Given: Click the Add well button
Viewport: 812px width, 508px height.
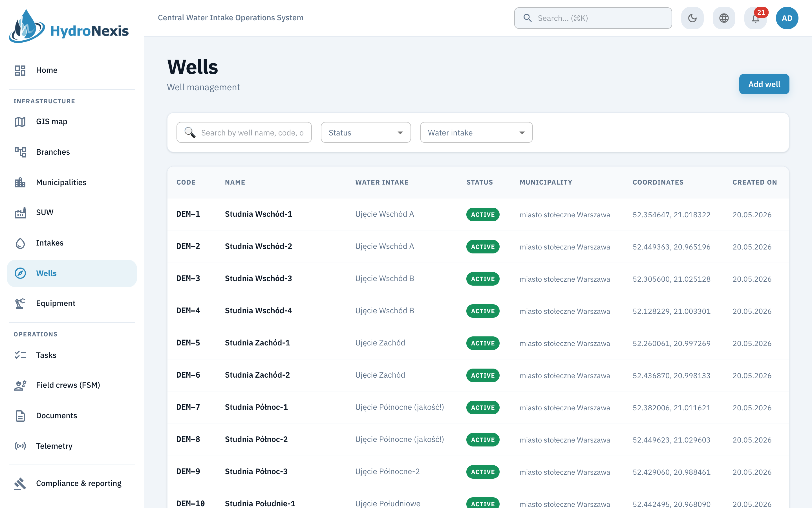Looking at the screenshot, I should pyautogui.click(x=764, y=84).
